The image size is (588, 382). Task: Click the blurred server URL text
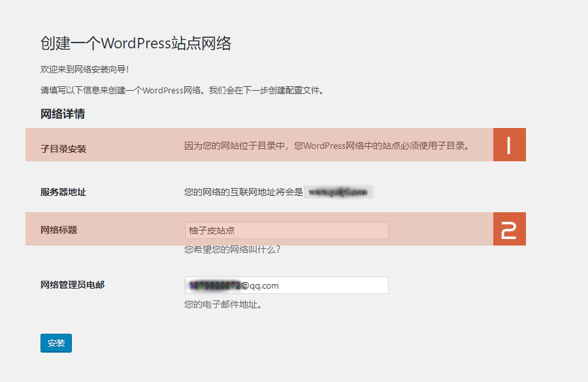click(x=339, y=192)
